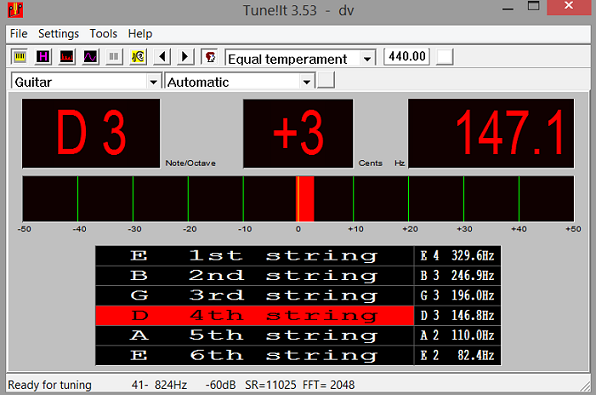Open the waveform oscilloscope icon

point(90,57)
